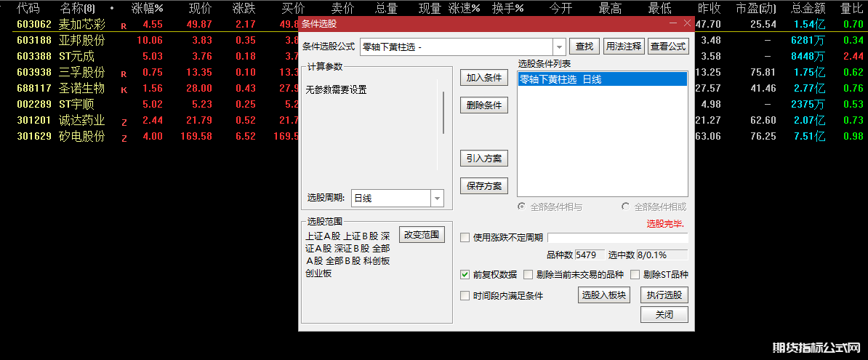Sort by 涨跌 column header
The height and width of the screenshot is (360, 868).
click(x=244, y=8)
